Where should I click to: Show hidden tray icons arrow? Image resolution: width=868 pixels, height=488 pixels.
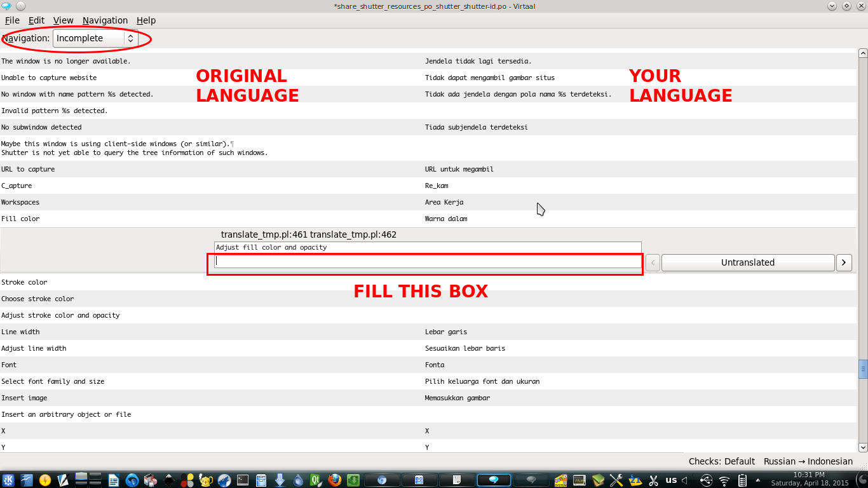[757, 480]
